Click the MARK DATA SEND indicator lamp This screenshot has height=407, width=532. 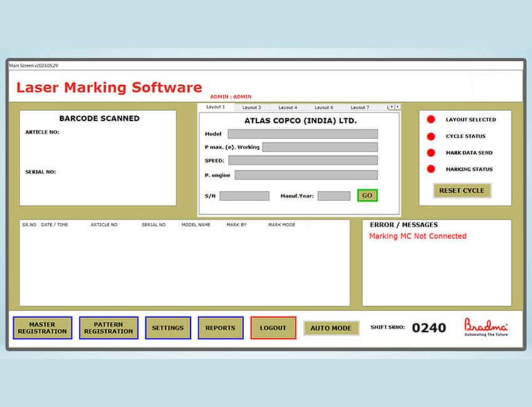(431, 152)
